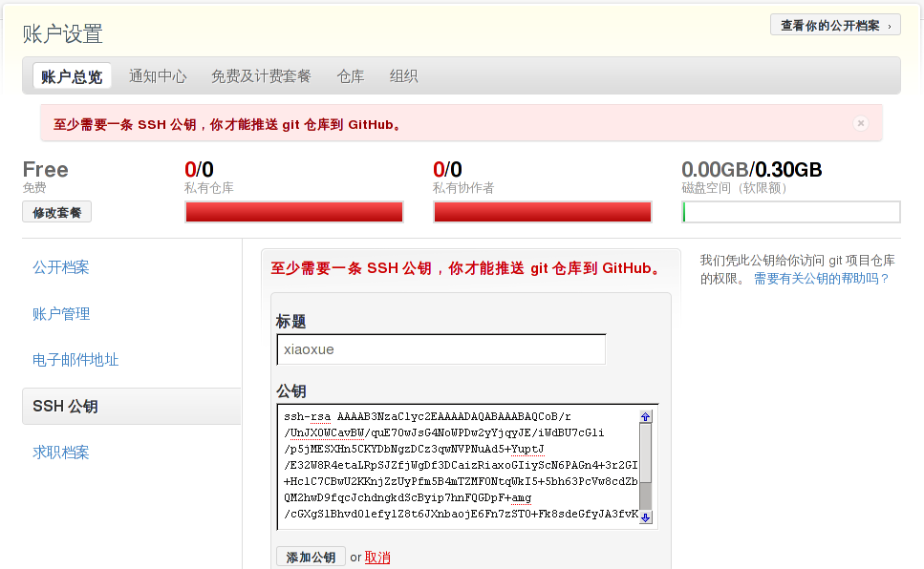Open 电子邮件地址 settings in sidebar
Screen dimensions: 924x569
tap(75, 360)
